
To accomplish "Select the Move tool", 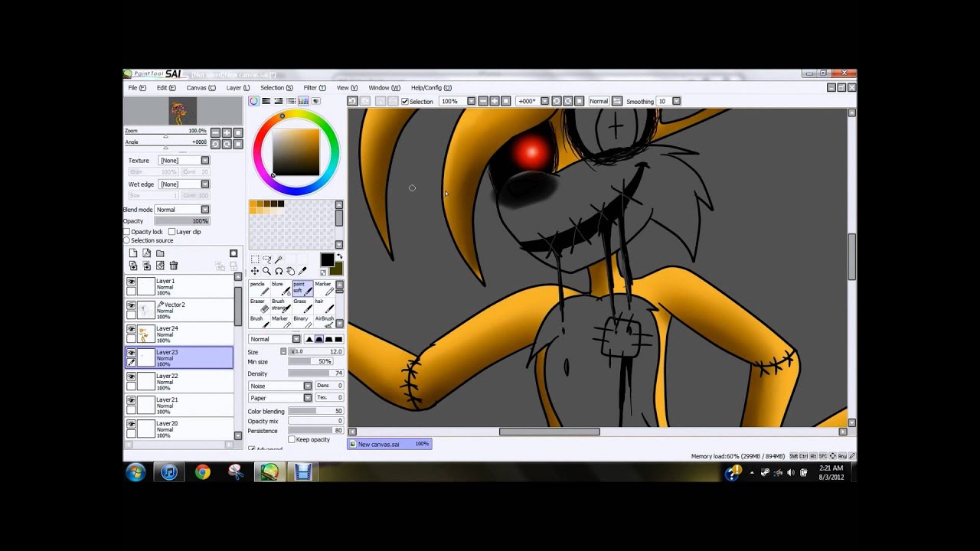I will click(255, 271).
